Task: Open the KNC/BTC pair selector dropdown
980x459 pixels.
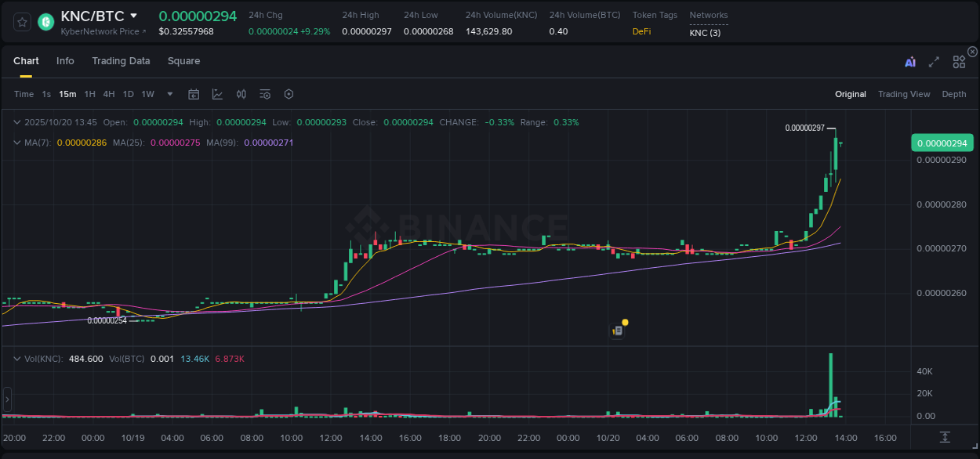Action: click(134, 15)
